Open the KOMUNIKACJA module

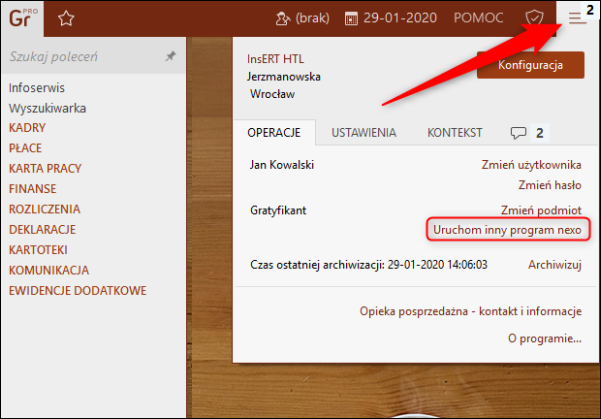(x=49, y=270)
